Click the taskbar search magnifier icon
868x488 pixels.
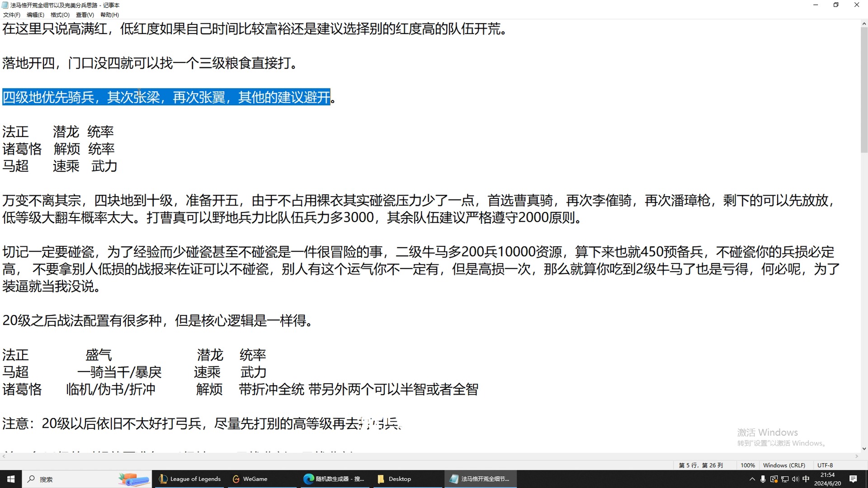coord(31,479)
